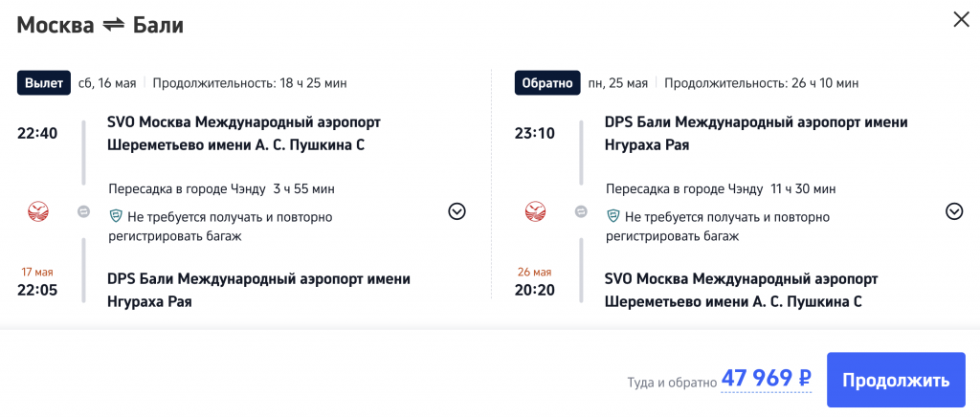Click the return layover transfer circle icon

(581, 212)
